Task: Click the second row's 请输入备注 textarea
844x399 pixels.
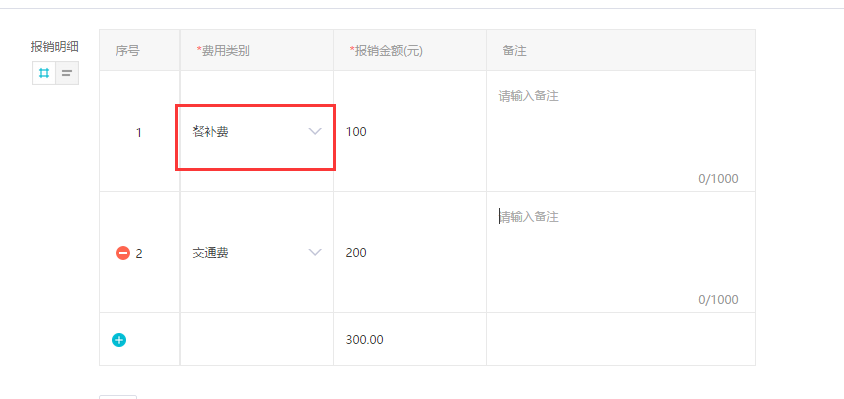Action: coord(621,252)
